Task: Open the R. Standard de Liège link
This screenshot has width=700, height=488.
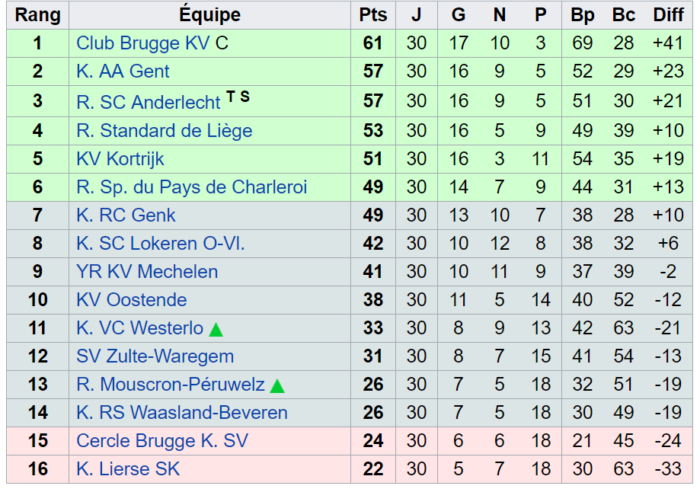Action: point(164,131)
